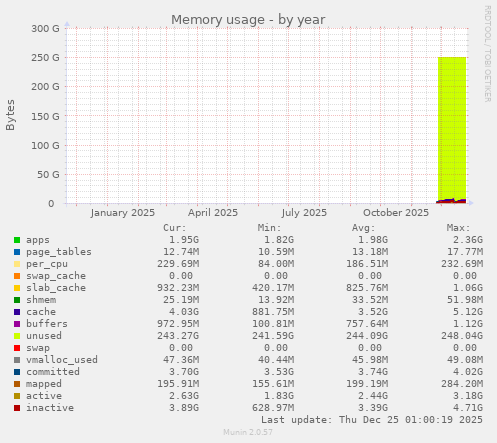Click the Last update timestamp

click(372, 420)
